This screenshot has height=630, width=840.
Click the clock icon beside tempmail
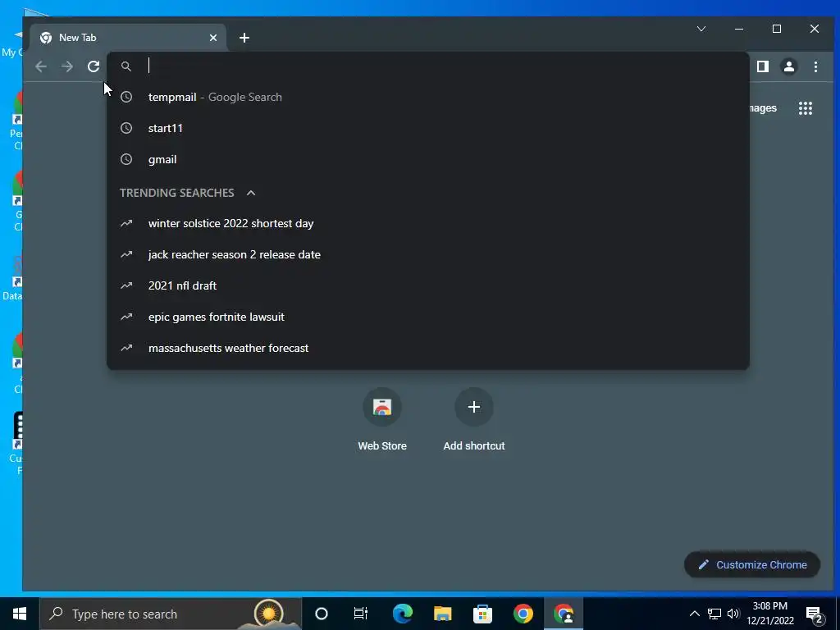126,97
